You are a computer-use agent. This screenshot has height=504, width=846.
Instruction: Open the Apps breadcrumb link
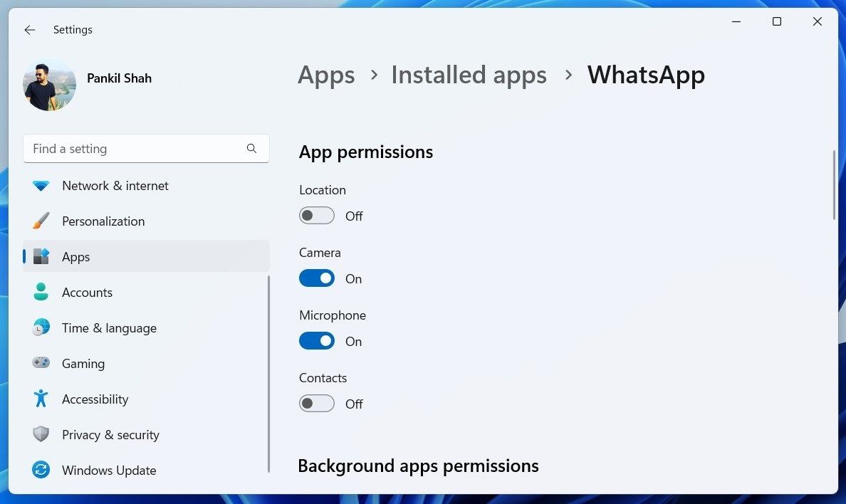tap(326, 75)
